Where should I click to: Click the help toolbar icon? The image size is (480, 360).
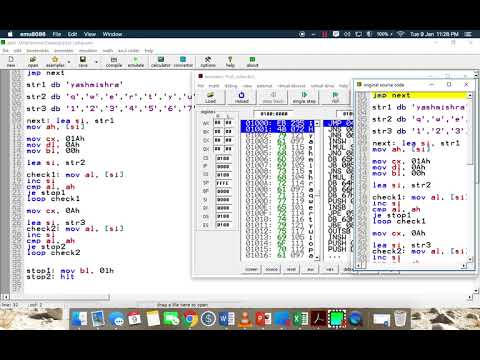tap(230, 62)
